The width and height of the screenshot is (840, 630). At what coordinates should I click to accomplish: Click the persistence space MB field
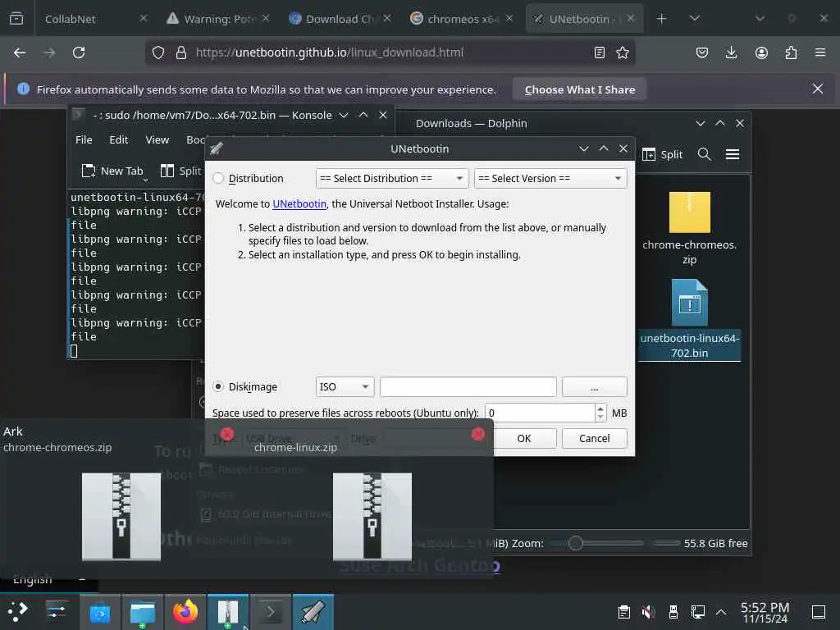540,413
